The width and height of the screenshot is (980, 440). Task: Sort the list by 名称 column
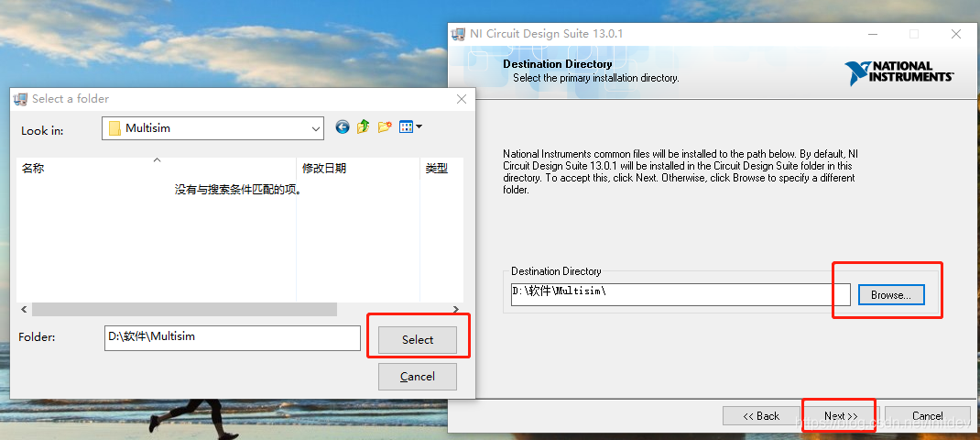157,169
